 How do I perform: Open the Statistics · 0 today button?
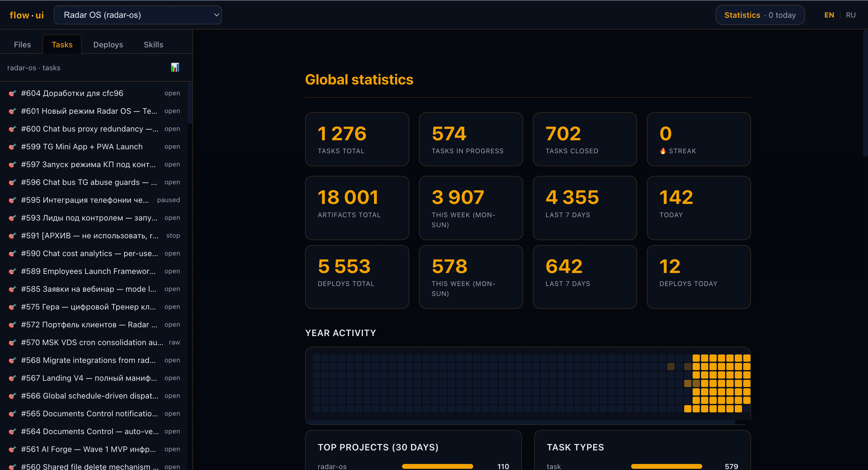click(x=760, y=15)
